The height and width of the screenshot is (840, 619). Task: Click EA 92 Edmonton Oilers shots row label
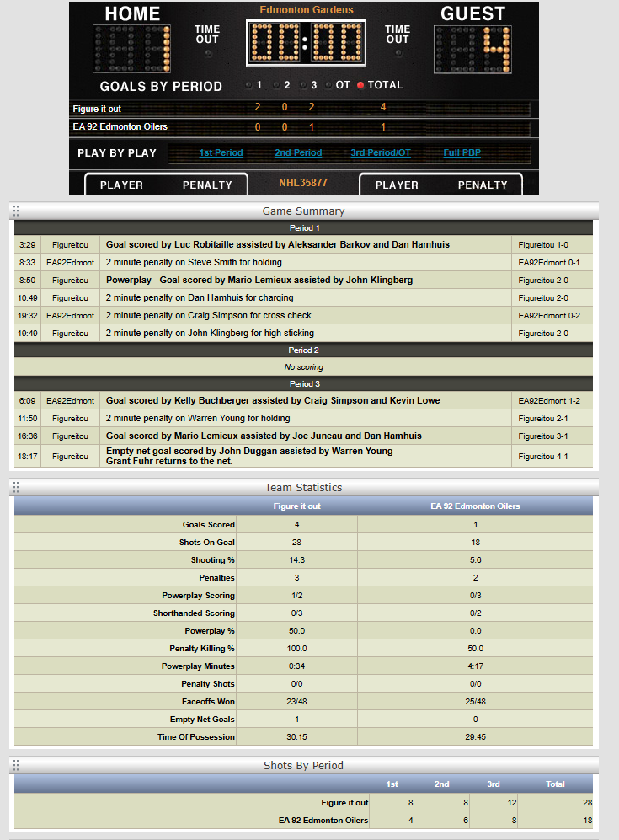point(323,820)
